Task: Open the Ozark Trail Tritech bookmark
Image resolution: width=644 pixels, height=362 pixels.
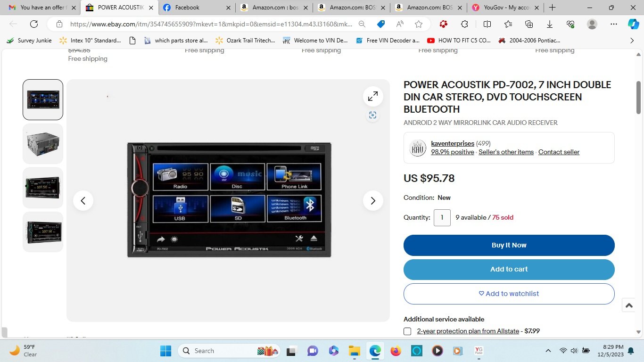Action: (x=245, y=41)
